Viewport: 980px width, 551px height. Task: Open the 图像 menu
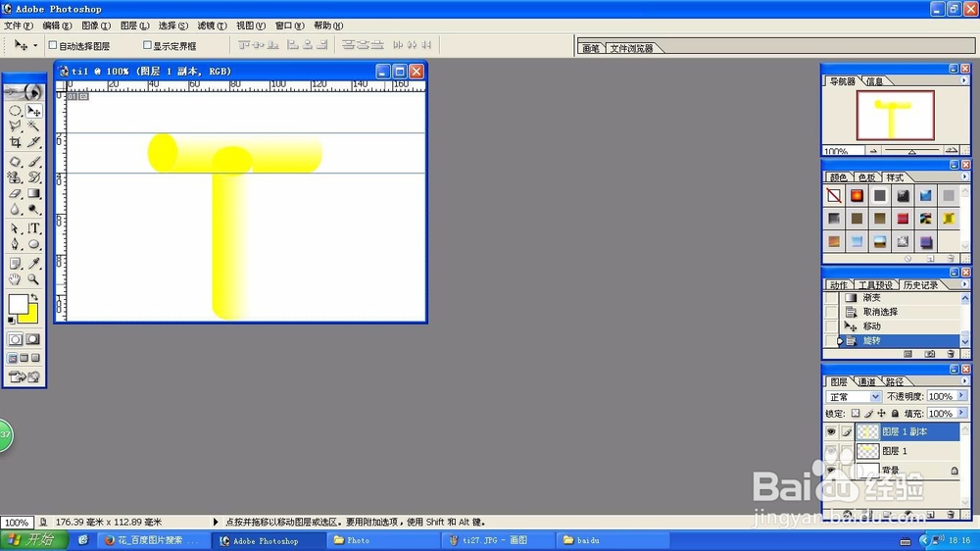(x=96, y=25)
